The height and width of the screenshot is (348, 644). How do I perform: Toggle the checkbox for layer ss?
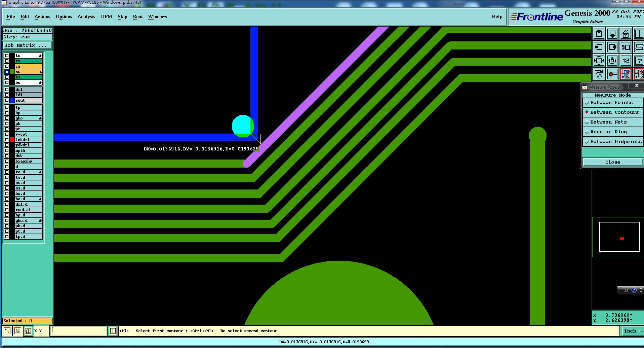[7, 72]
